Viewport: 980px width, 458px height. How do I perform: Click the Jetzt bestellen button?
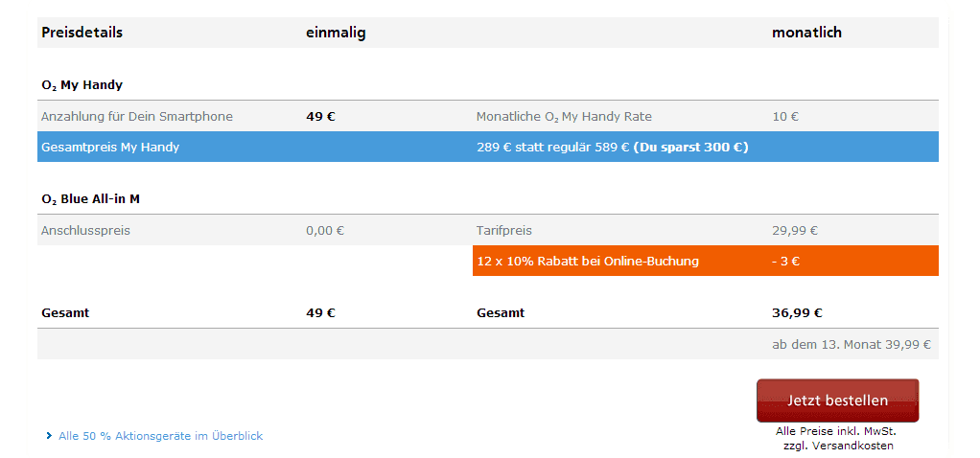coord(837,401)
